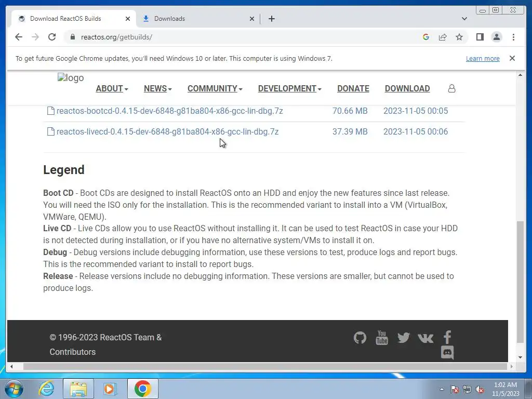Click the 2023-11-05 00:06 date cell
The image size is (532, 399).
[416, 131]
